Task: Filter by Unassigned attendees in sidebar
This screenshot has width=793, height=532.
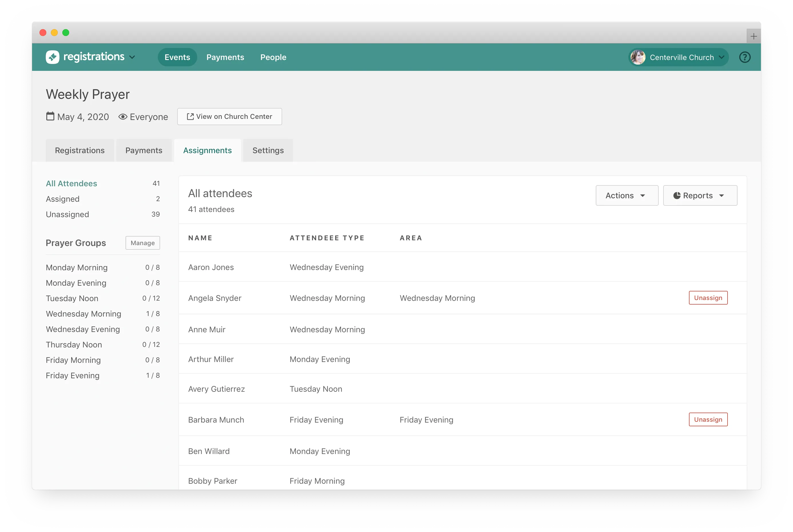Action: coord(67,214)
